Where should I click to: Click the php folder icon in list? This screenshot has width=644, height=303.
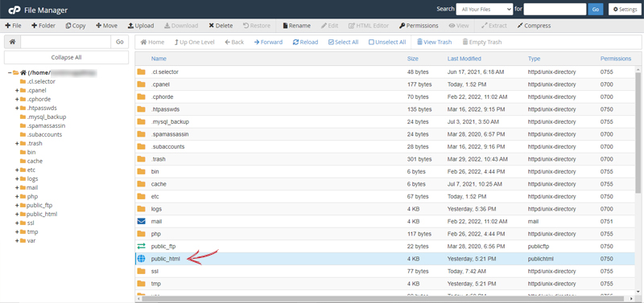(x=142, y=234)
